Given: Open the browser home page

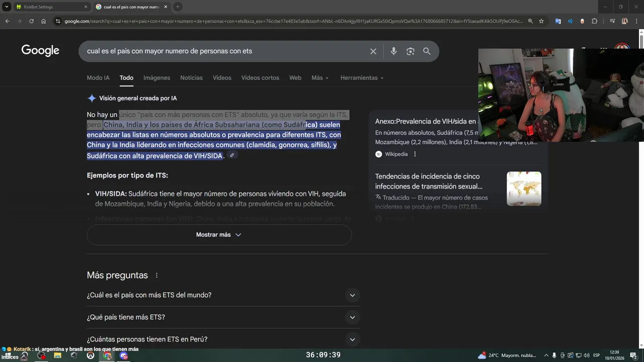Looking at the screenshot, I should coord(44,21).
